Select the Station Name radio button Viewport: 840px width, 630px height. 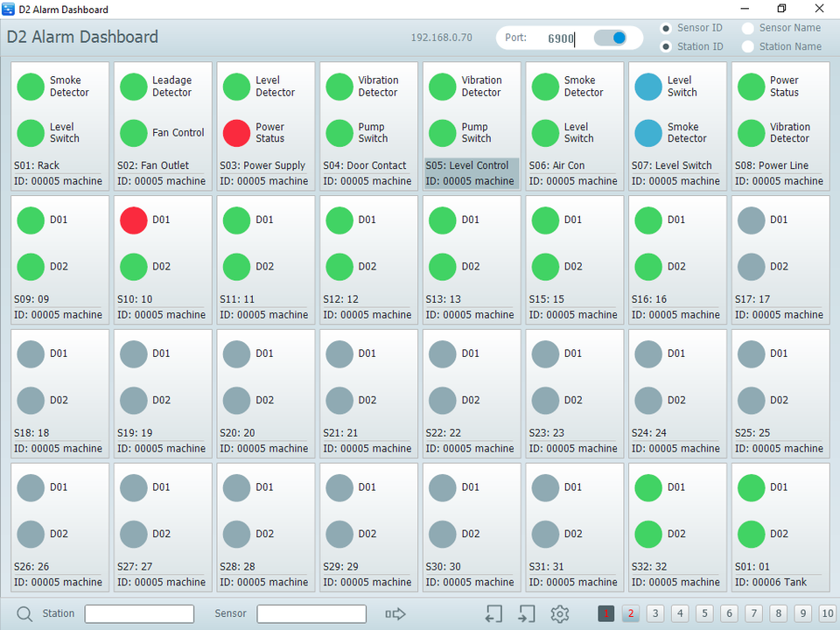pyautogui.click(x=748, y=46)
